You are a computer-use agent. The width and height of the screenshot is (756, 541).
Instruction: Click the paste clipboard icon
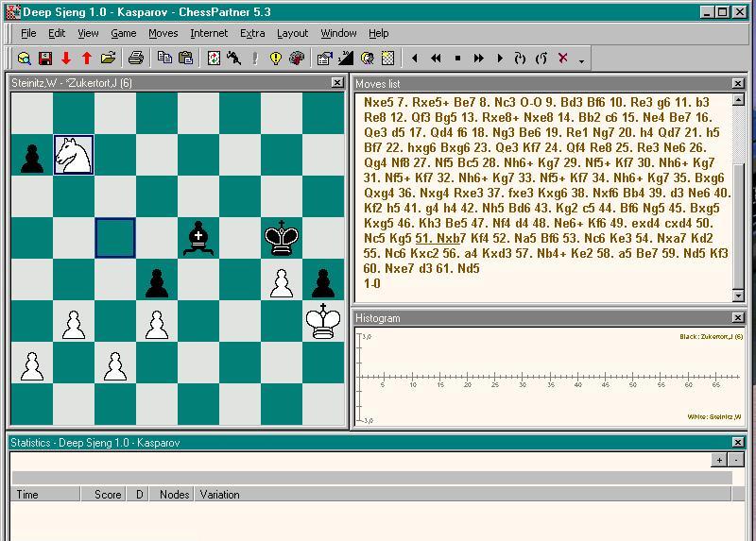click(185, 59)
